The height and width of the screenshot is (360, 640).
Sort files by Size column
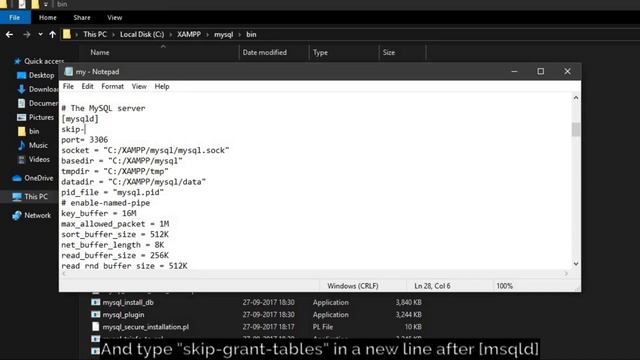(389, 53)
